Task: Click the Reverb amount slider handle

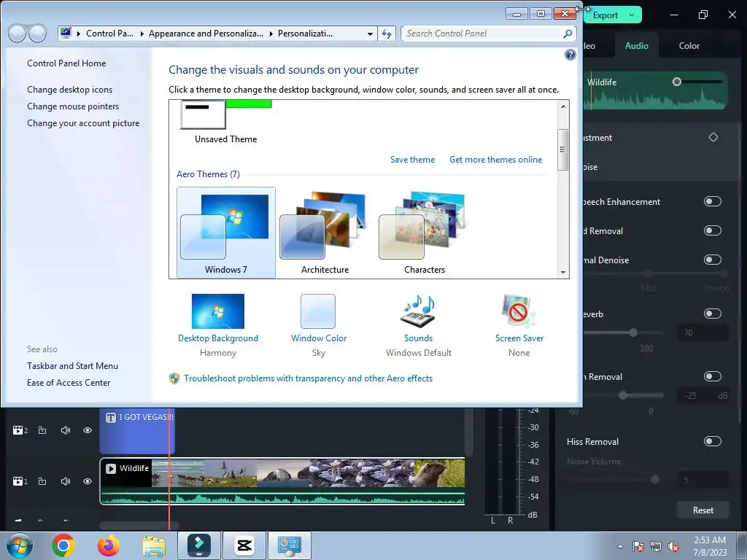Action: pos(633,332)
